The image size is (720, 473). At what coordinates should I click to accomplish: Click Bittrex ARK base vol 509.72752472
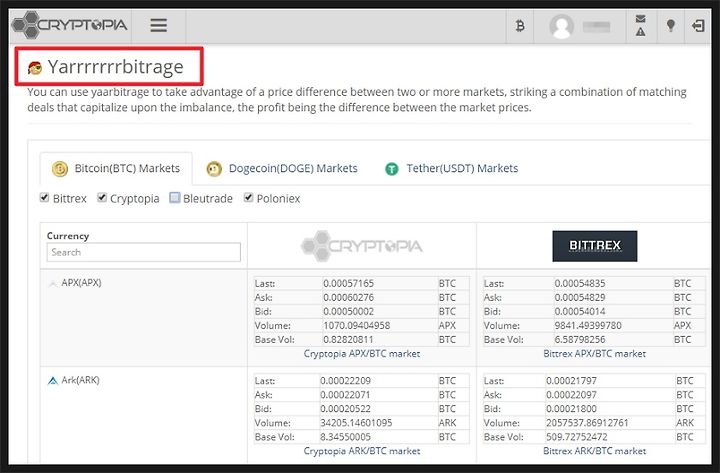click(x=577, y=437)
